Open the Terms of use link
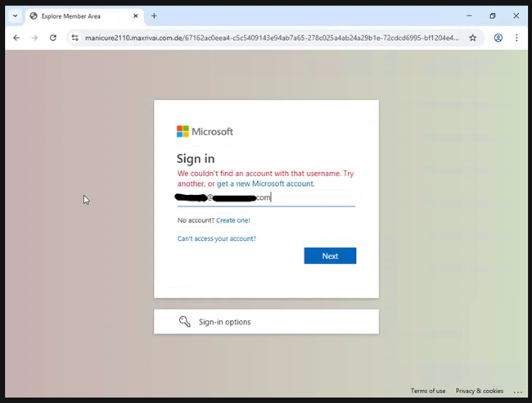This screenshot has height=403, width=532. [428, 391]
